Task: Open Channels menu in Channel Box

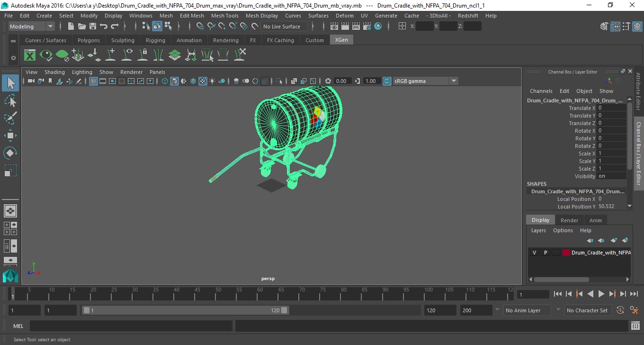Action: coord(541,91)
